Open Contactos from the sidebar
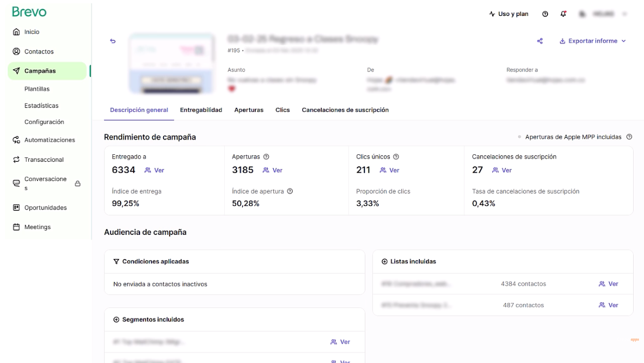644x363 pixels. click(39, 51)
